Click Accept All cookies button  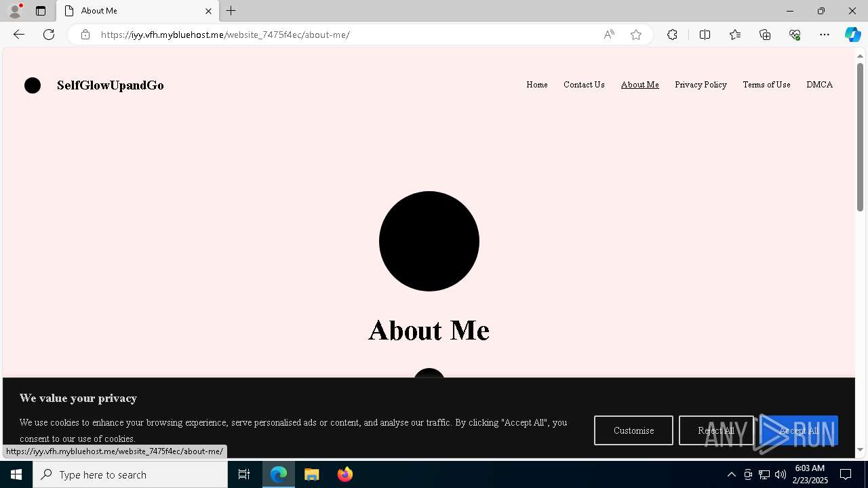click(x=799, y=430)
